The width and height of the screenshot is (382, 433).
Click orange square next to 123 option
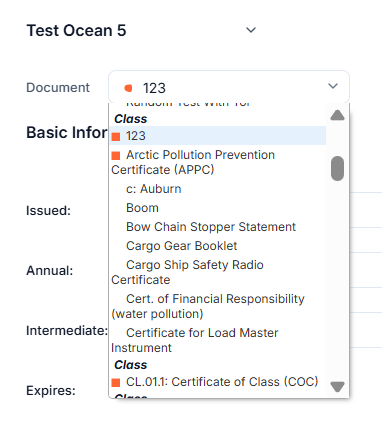click(x=116, y=137)
